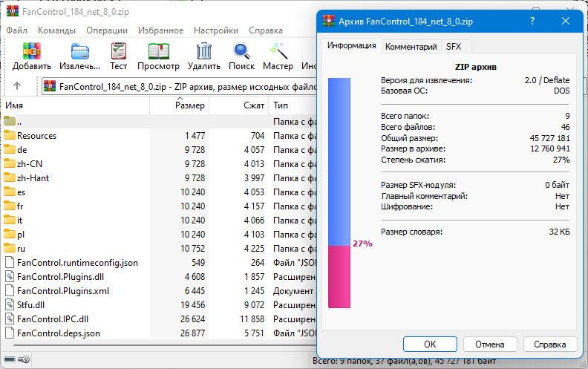Click the Размер словаря value 32 КБ
The height and width of the screenshot is (369, 588).
[559, 232]
